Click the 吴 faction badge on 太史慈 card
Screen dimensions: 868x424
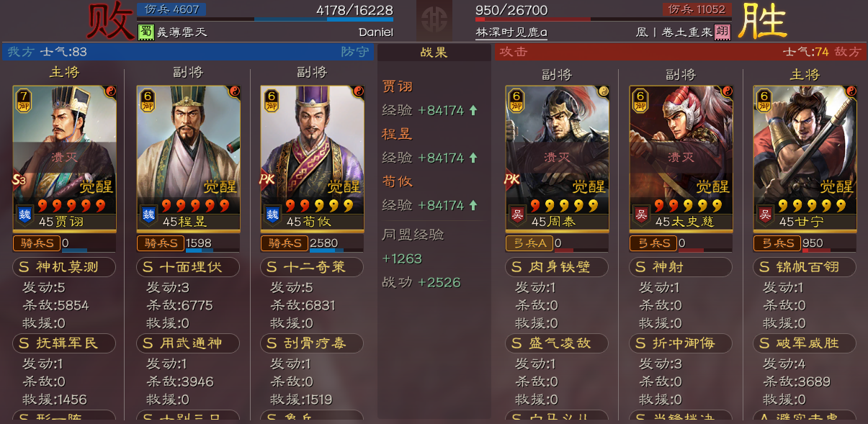[640, 214]
